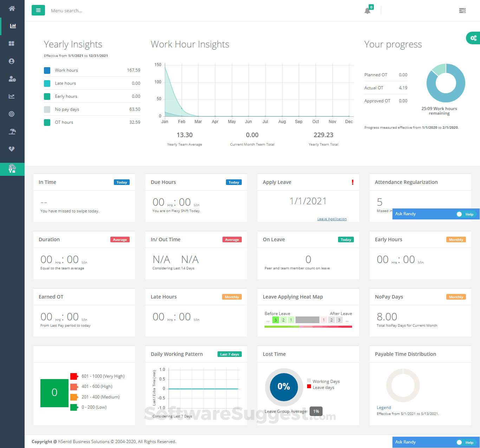Select the Today badge on the In Time card
This screenshot has height=448, width=480.
[x=122, y=182]
